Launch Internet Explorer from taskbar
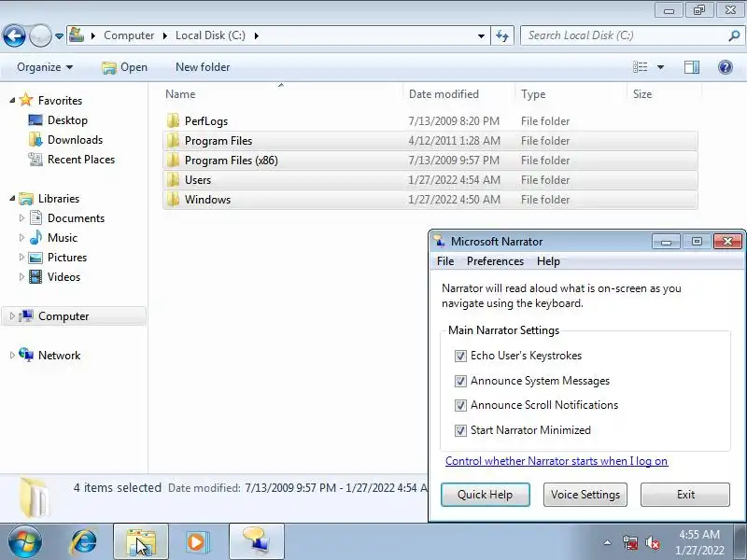 tap(84, 541)
